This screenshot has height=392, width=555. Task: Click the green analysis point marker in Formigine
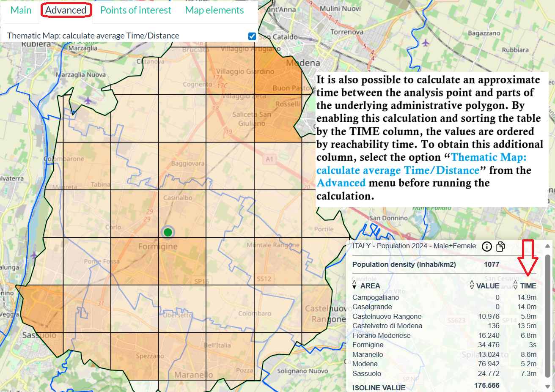pos(168,232)
